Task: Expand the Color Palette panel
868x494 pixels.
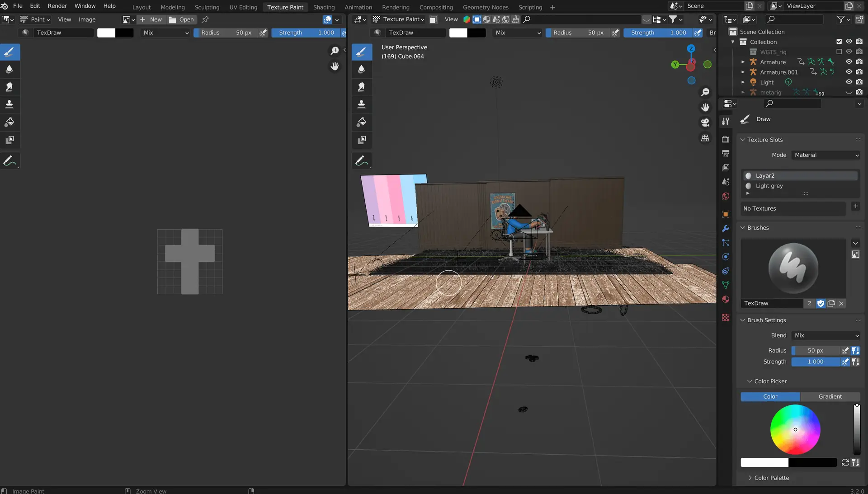Action: (771, 478)
